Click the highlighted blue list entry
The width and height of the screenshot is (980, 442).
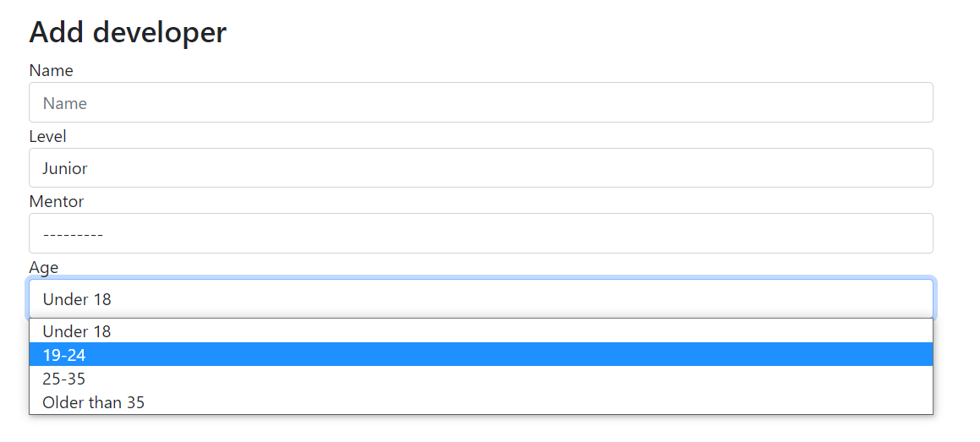480,355
